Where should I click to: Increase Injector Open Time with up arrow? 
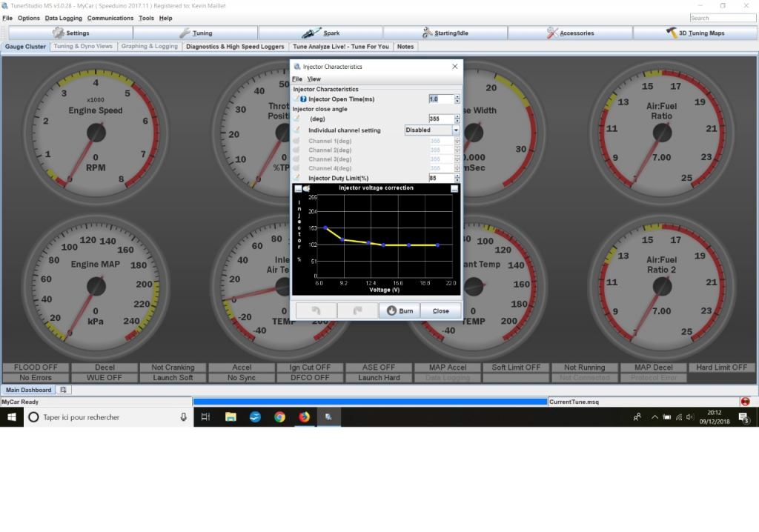click(457, 97)
